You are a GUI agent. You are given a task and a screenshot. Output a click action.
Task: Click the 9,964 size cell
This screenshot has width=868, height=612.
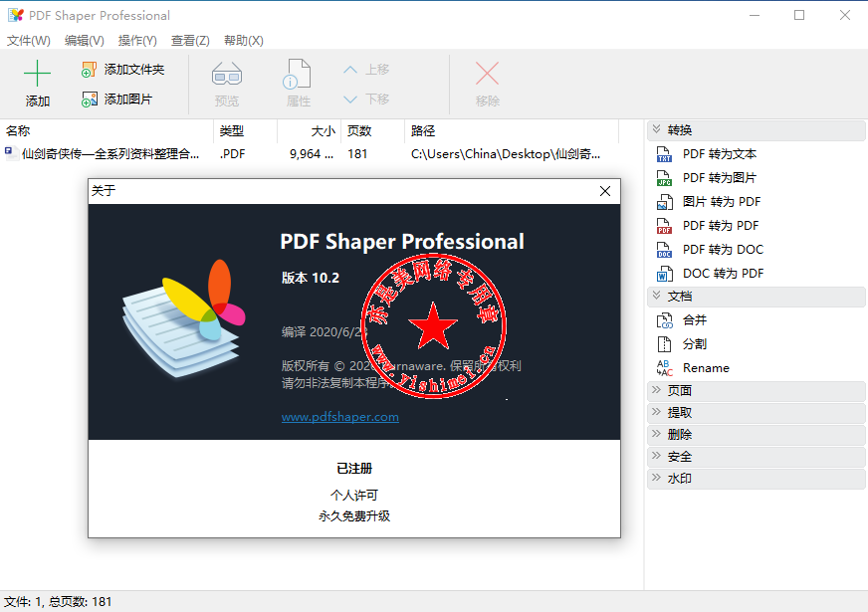point(312,154)
